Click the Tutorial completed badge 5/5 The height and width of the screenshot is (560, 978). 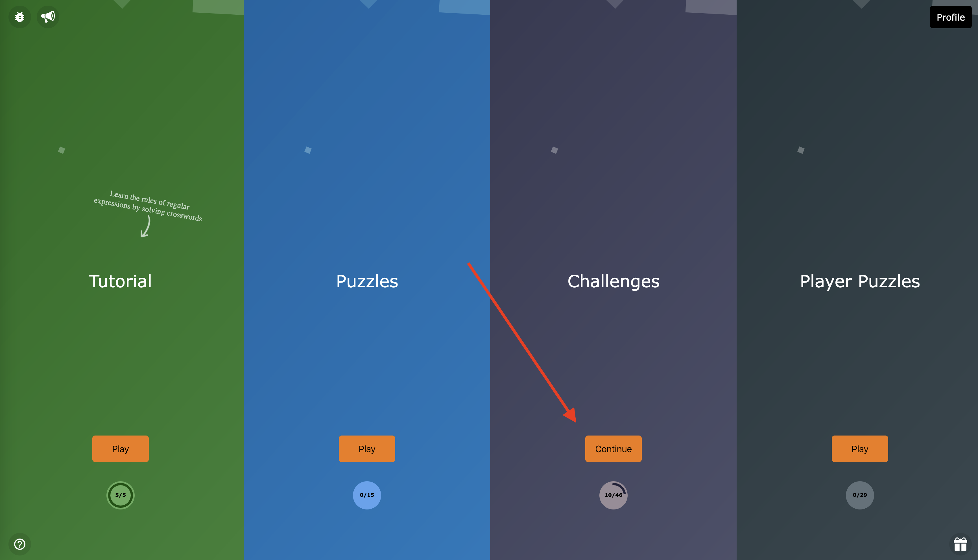point(121,494)
